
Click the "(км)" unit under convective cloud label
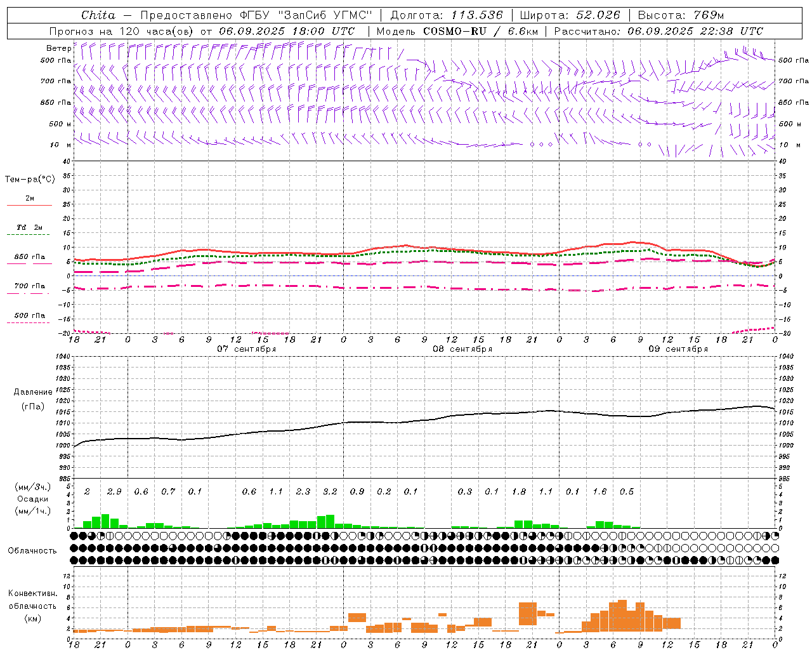click(x=32, y=618)
